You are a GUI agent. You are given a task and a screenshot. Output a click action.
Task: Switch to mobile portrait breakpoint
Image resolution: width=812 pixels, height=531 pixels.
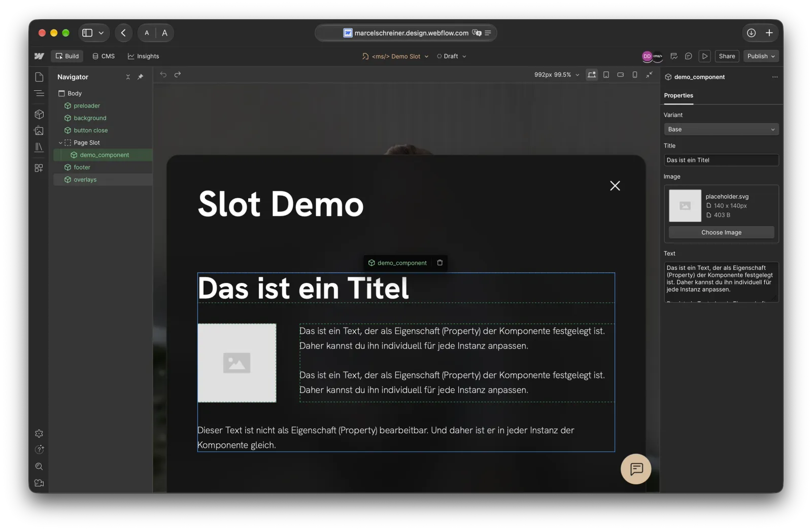[x=635, y=75]
